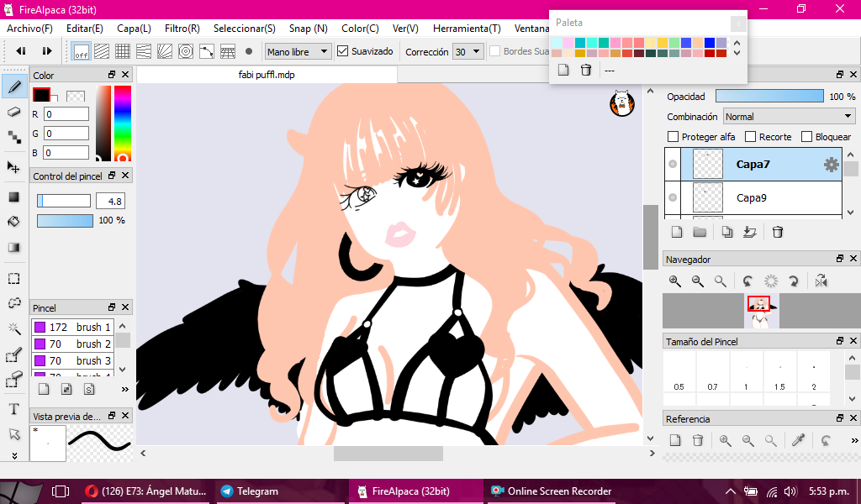The height and width of the screenshot is (504, 861).
Task: Click the snap setting dot icon
Action: click(x=249, y=51)
